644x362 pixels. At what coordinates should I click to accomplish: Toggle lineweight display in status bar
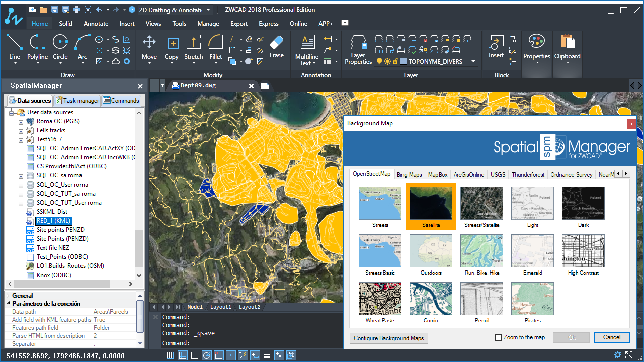click(267, 355)
